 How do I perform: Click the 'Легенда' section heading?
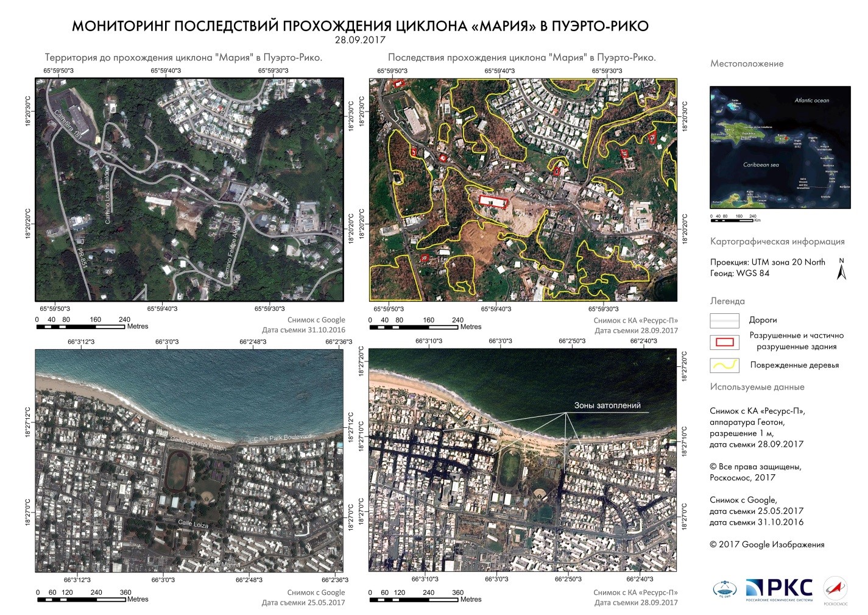click(727, 301)
